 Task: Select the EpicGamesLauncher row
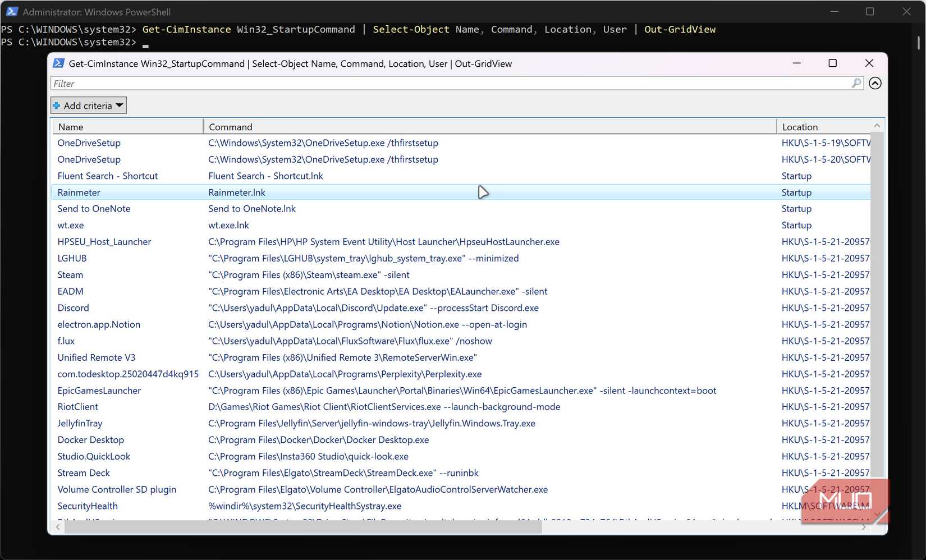click(99, 391)
